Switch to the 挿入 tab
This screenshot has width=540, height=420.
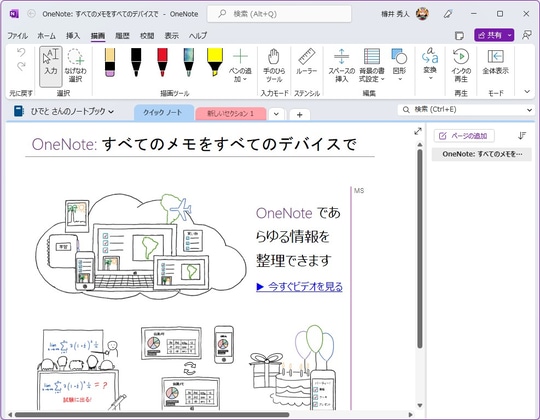[x=73, y=35]
